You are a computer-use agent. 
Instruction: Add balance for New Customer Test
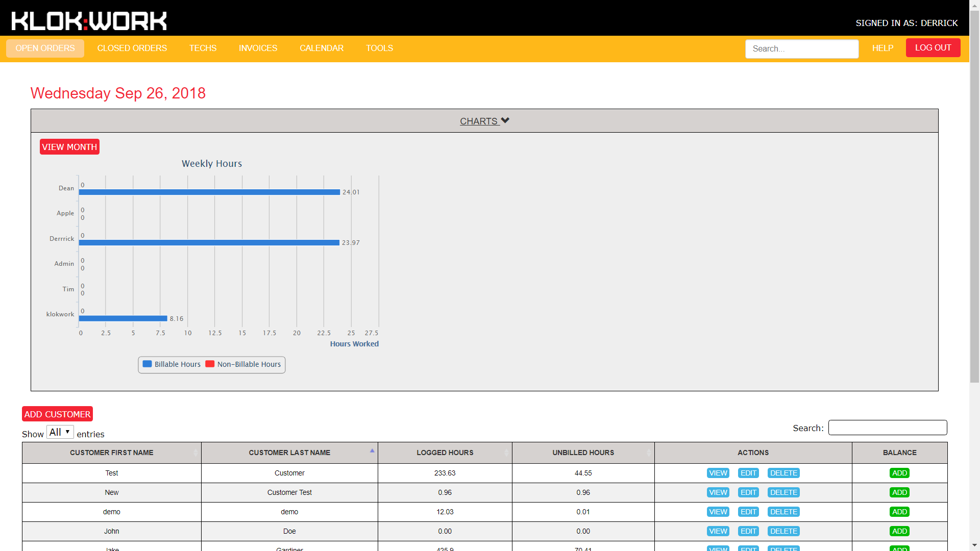899,492
